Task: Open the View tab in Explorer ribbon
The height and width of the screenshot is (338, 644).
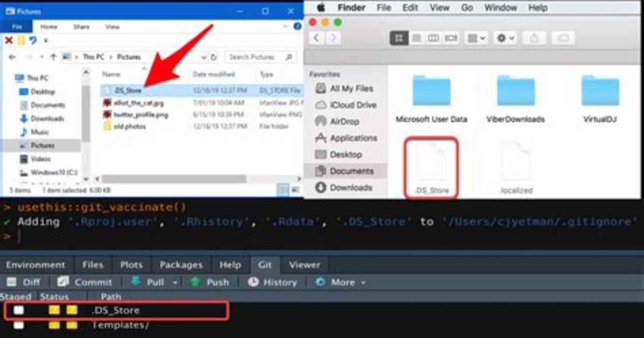Action: point(112,27)
